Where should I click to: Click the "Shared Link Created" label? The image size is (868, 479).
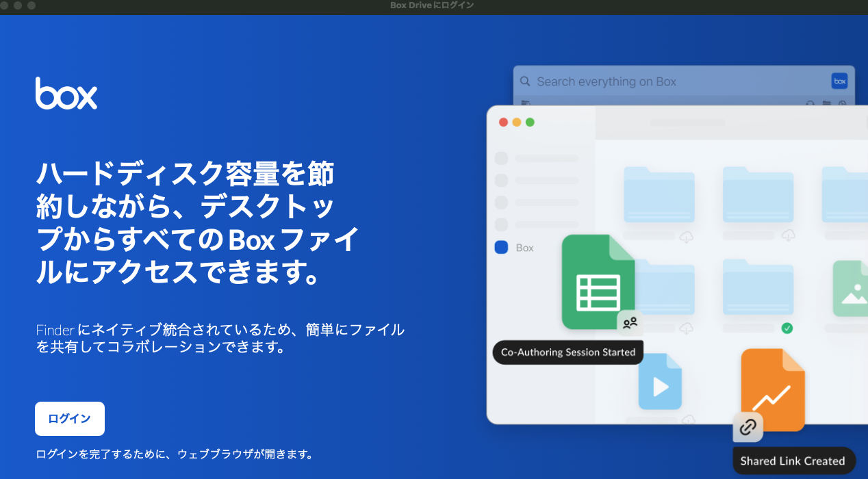[x=794, y=461]
